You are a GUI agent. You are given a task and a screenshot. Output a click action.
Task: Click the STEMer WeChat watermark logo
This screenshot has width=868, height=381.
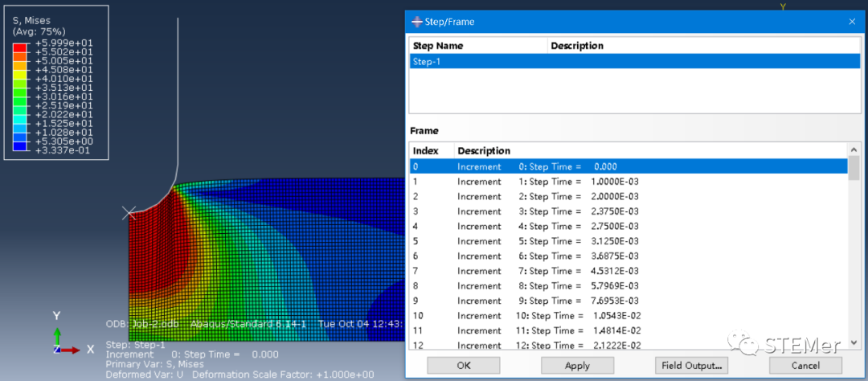(x=743, y=344)
